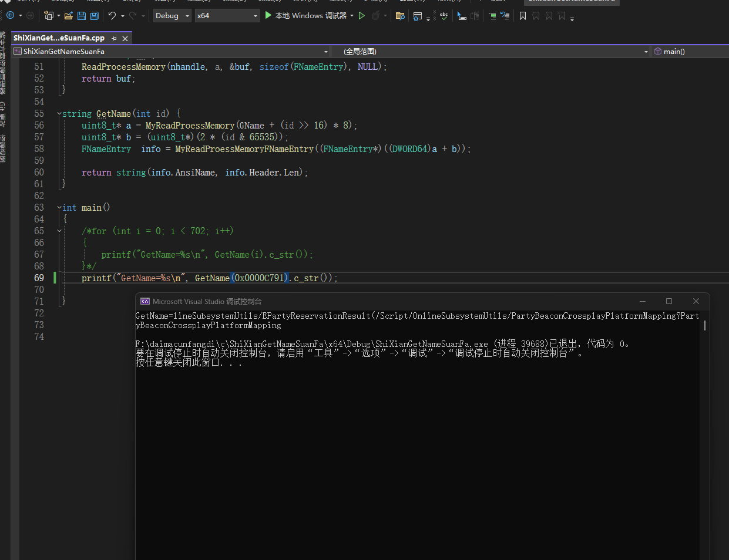The image size is (729, 560).
Task: Open the main() member navigation dropdown
Action: (690, 52)
